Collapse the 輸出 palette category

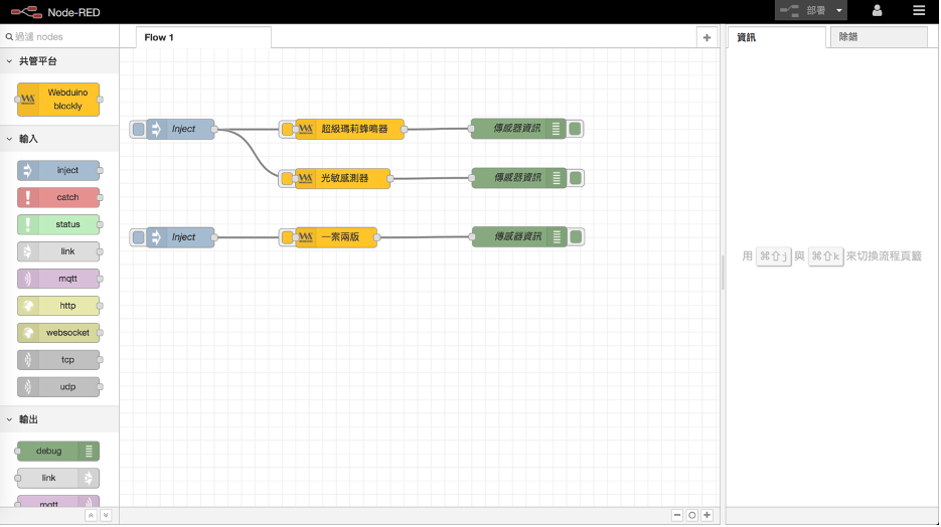(59, 420)
